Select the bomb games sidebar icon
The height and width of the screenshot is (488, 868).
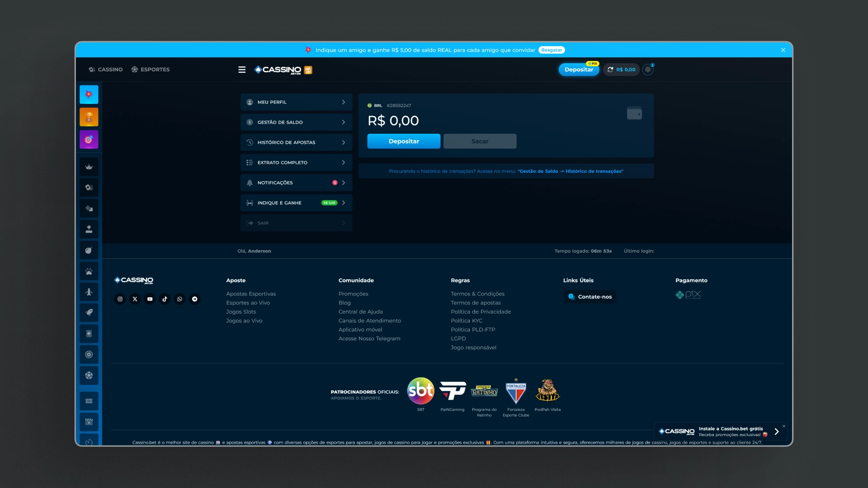(89, 250)
